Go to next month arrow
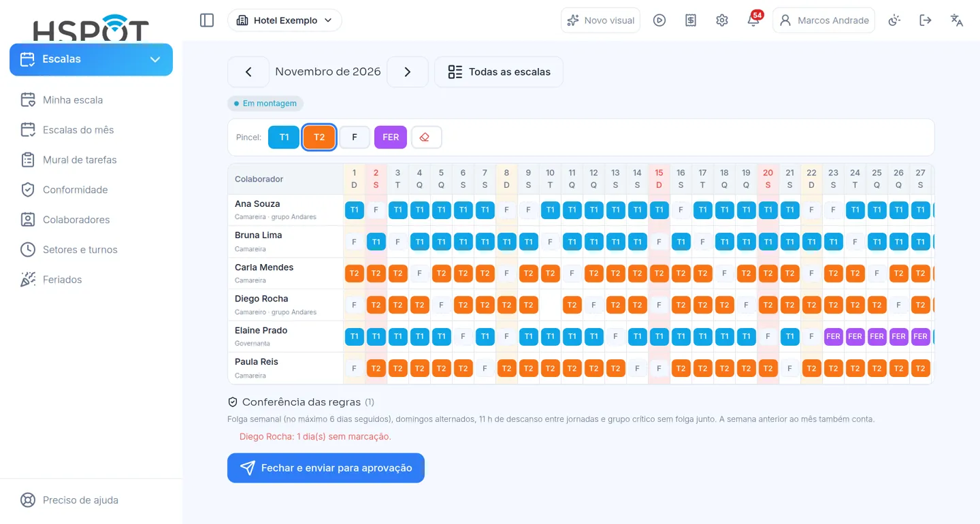The image size is (980, 524). [x=408, y=72]
